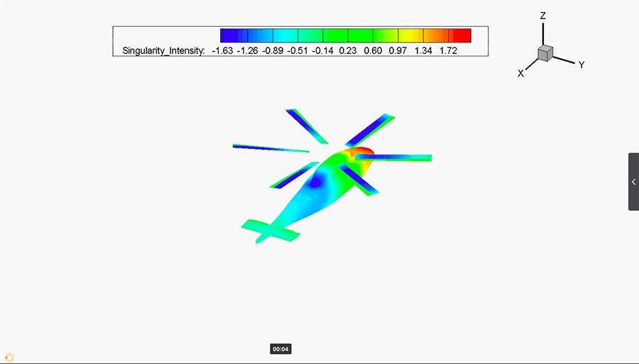This screenshot has height=364, width=639.
Task: Click the Y axis label
Action: (581, 65)
